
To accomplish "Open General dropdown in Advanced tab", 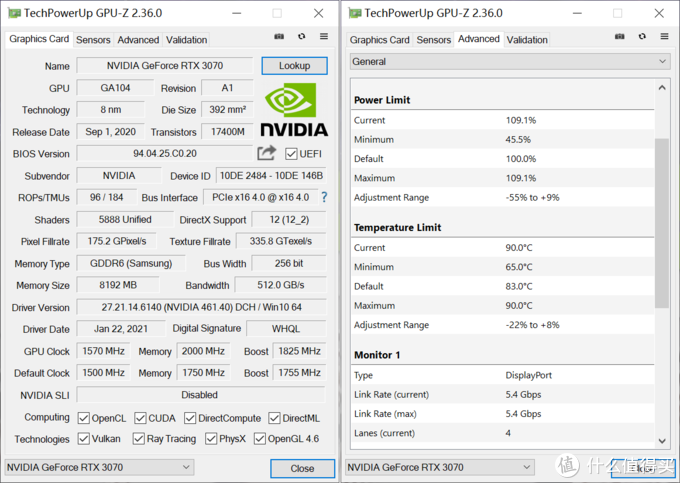I will [x=510, y=62].
